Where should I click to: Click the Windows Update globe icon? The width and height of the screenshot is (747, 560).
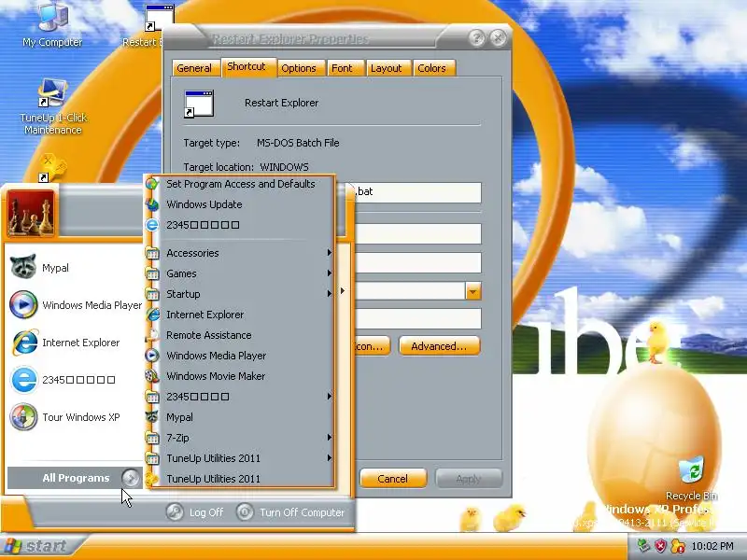click(152, 204)
